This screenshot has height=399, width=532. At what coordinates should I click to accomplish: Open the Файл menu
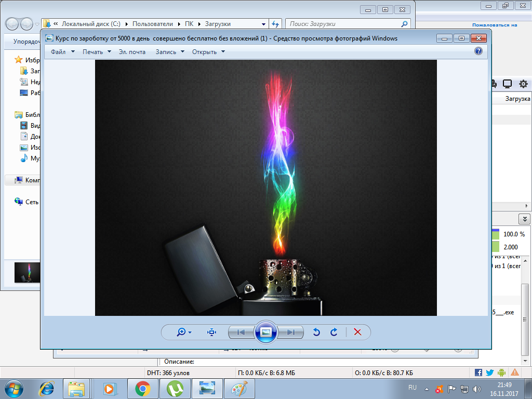pyautogui.click(x=62, y=52)
